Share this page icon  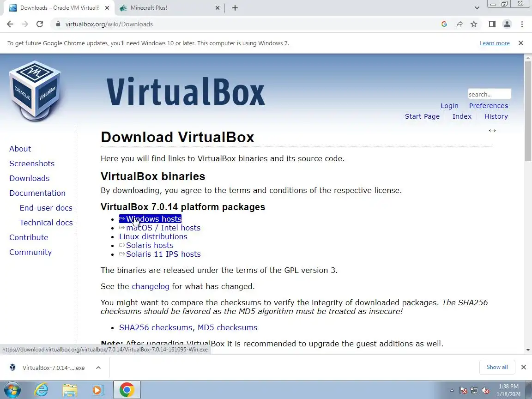(459, 24)
